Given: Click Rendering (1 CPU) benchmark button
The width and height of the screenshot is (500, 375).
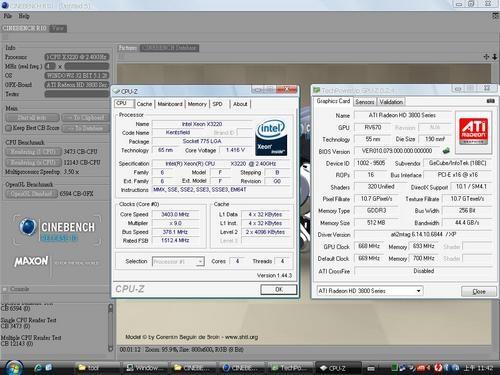Looking at the screenshot, I should point(33,152).
